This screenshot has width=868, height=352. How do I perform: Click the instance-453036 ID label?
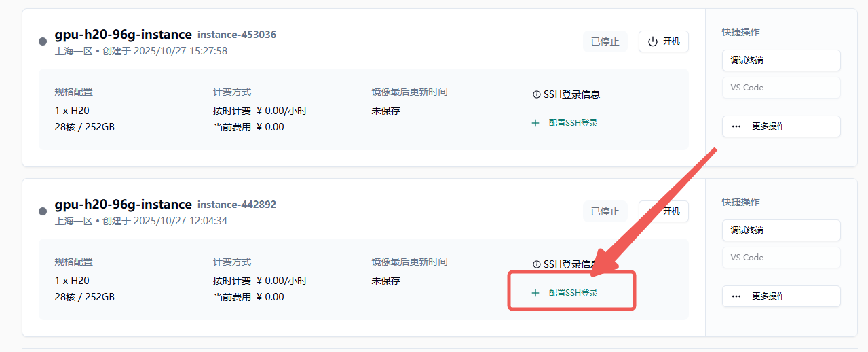(237, 35)
